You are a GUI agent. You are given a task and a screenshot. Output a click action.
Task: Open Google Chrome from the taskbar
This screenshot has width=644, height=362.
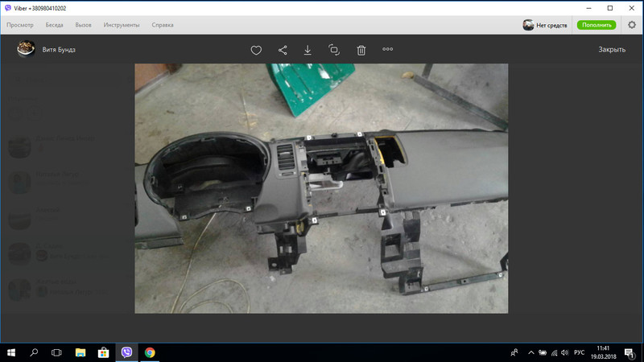tap(150, 352)
